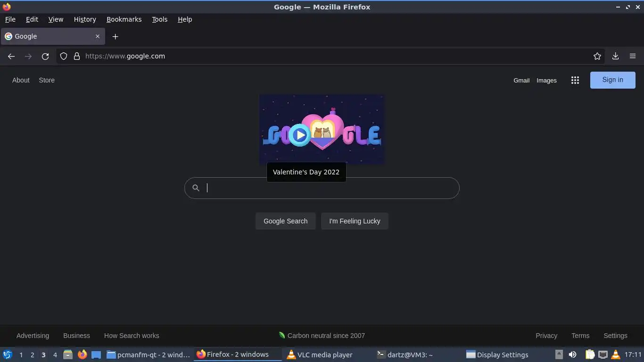The height and width of the screenshot is (362, 644).
Task: Show site information via padlock icon
Action: [77, 56]
